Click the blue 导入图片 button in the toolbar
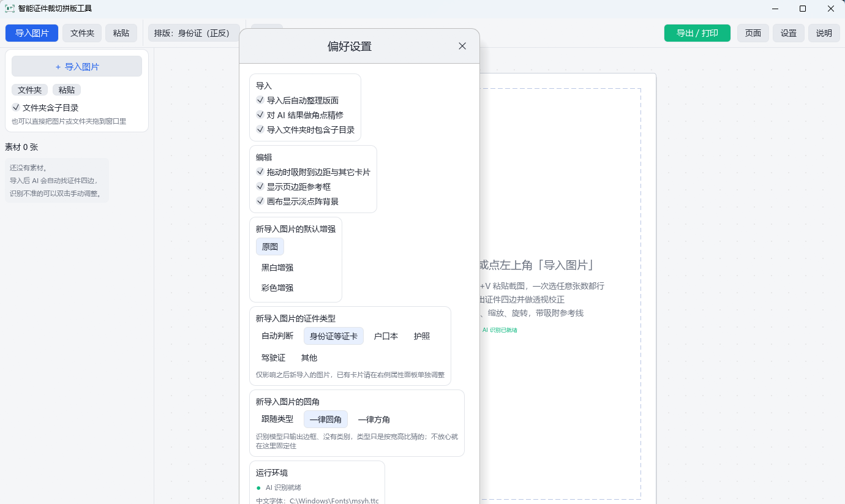 (x=32, y=33)
